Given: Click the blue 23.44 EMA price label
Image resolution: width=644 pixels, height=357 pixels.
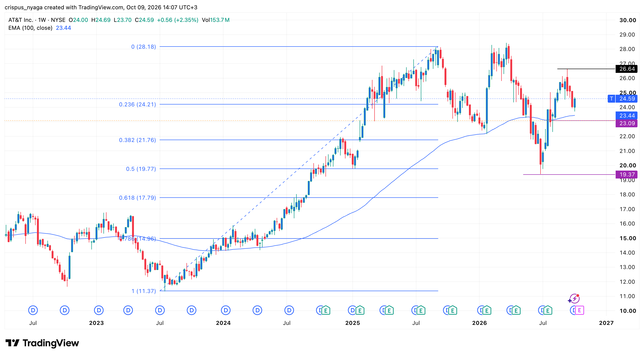Looking at the screenshot, I should (x=627, y=116).
